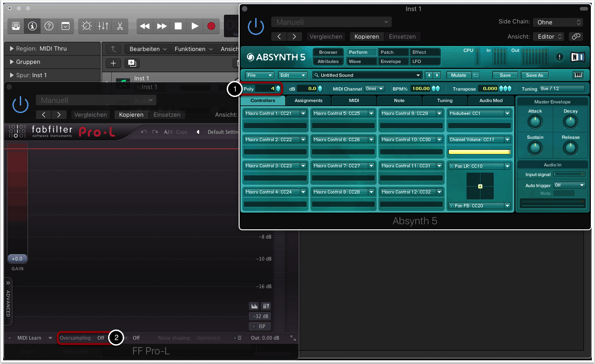Switch to the Assignments tab
This screenshot has width=595, height=364.
[x=309, y=101]
